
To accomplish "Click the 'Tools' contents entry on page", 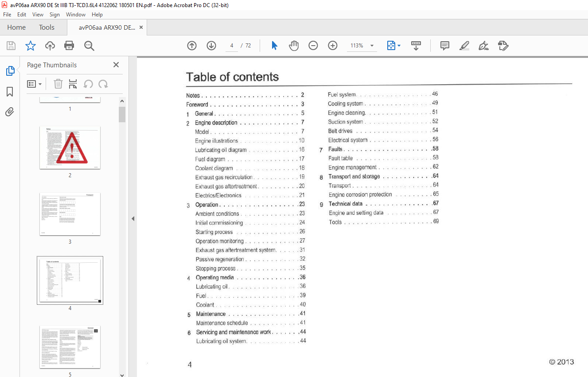I will [335, 222].
